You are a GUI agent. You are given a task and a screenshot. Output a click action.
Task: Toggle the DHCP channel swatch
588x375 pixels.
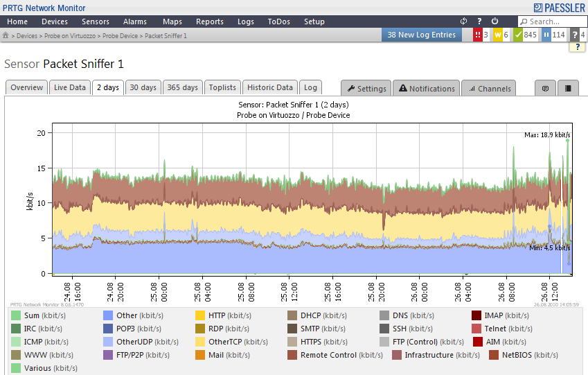pyautogui.click(x=292, y=315)
